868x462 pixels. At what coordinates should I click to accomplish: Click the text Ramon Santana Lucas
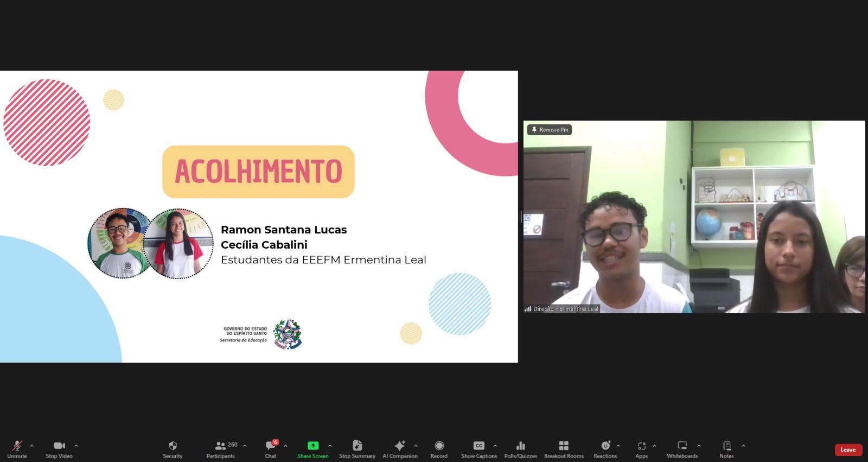(x=284, y=230)
